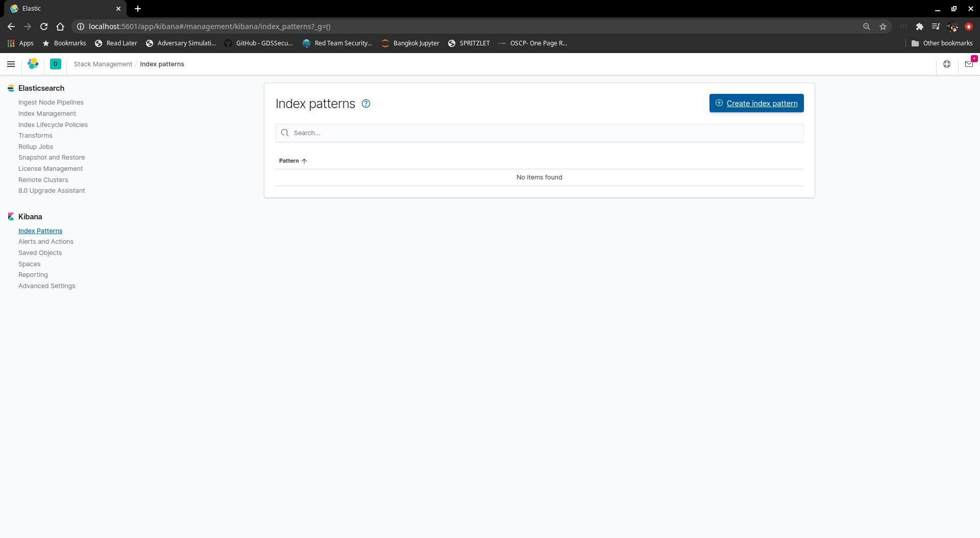Open Snapshot and Restore
The image size is (980, 538).
coord(52,158)
